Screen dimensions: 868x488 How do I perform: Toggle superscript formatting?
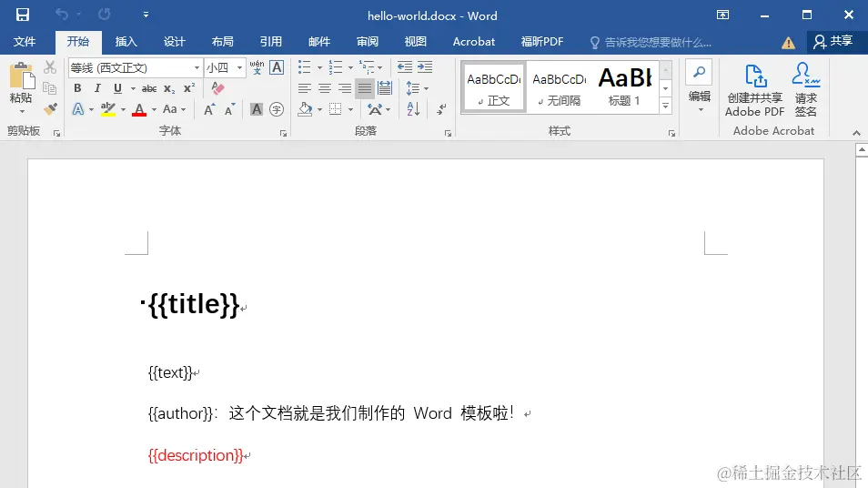click(x=189, y=88)
